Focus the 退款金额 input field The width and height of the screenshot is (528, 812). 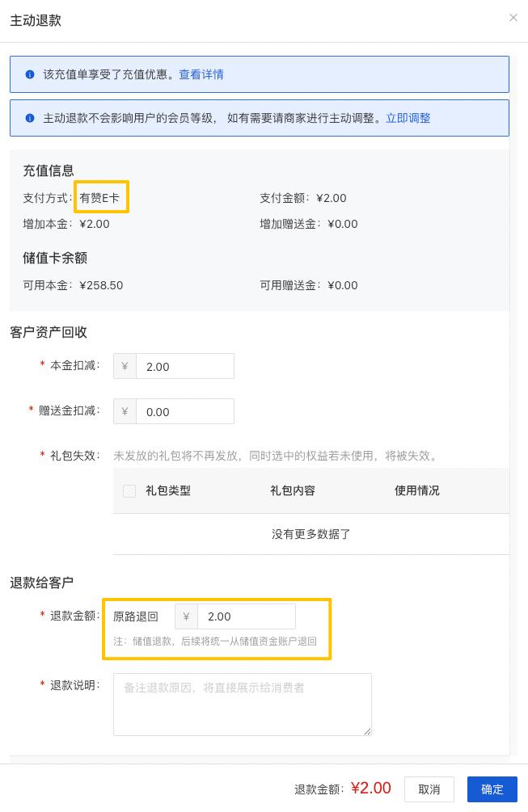[x=246, y=616]
